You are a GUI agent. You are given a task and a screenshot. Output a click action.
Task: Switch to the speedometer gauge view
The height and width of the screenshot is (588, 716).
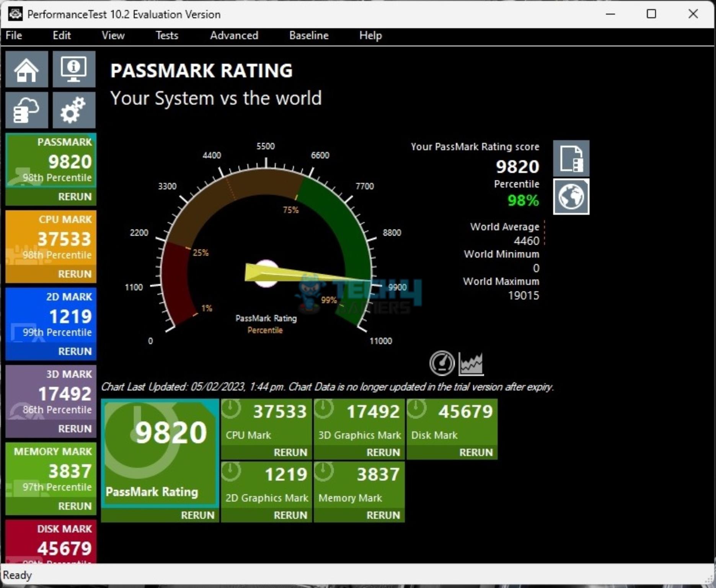click(x=442, y=363)
